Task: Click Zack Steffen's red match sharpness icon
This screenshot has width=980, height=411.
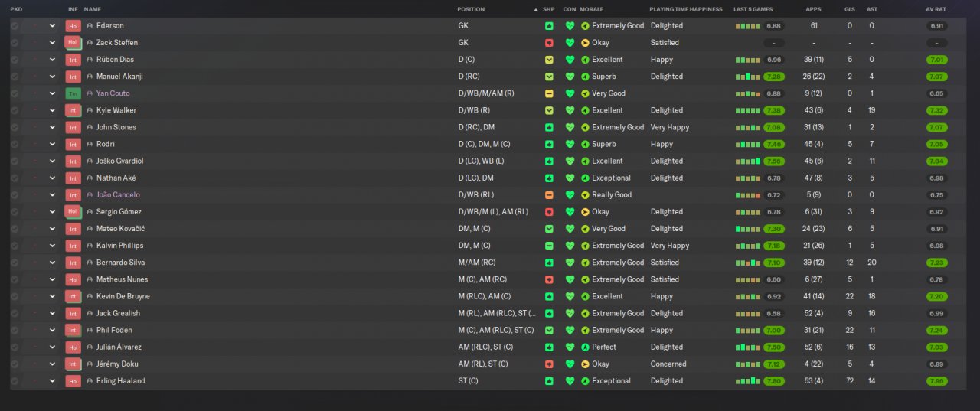Action: [549, 43]
